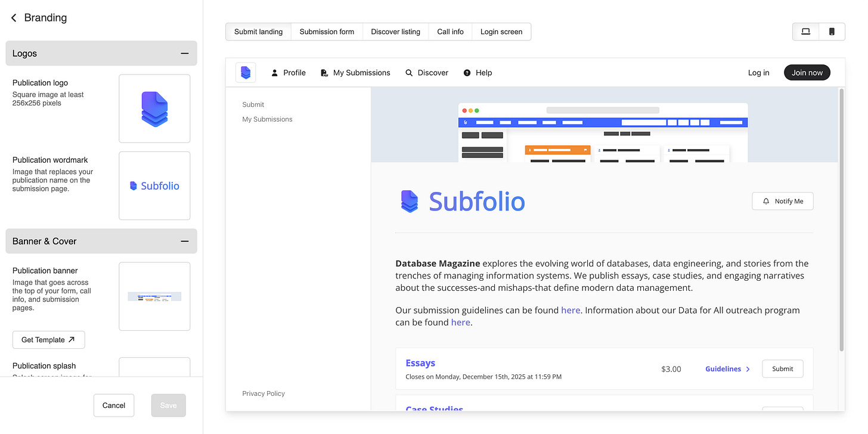Open the Data for All 'here' link
The image size is (868, 434).
point(461,323)
